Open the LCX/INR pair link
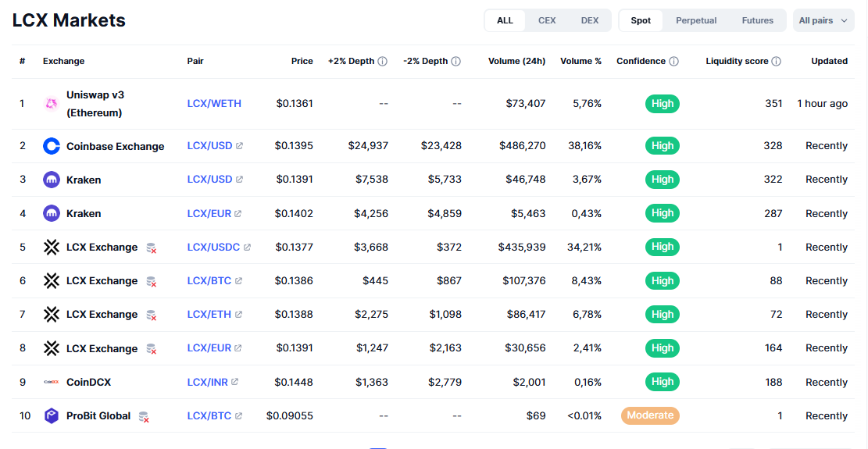Screen dimensions: 868x449 [208, 382]
